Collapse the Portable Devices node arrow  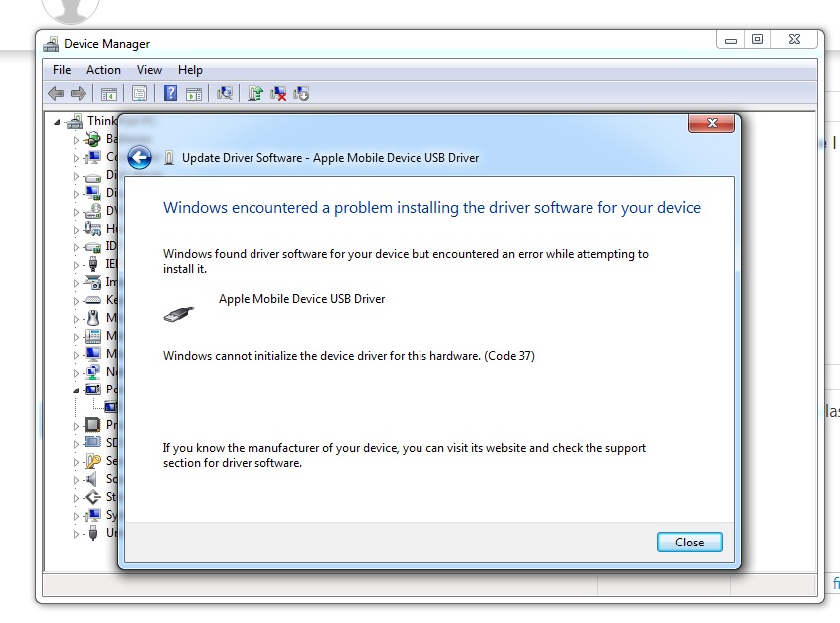76,390
